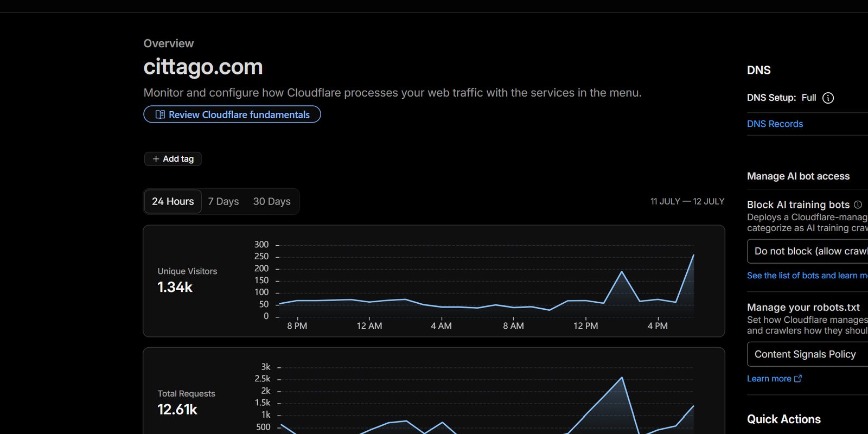Click the Overview breadcrumb label
The image size is (868, 434).
[x=169, y=43]
